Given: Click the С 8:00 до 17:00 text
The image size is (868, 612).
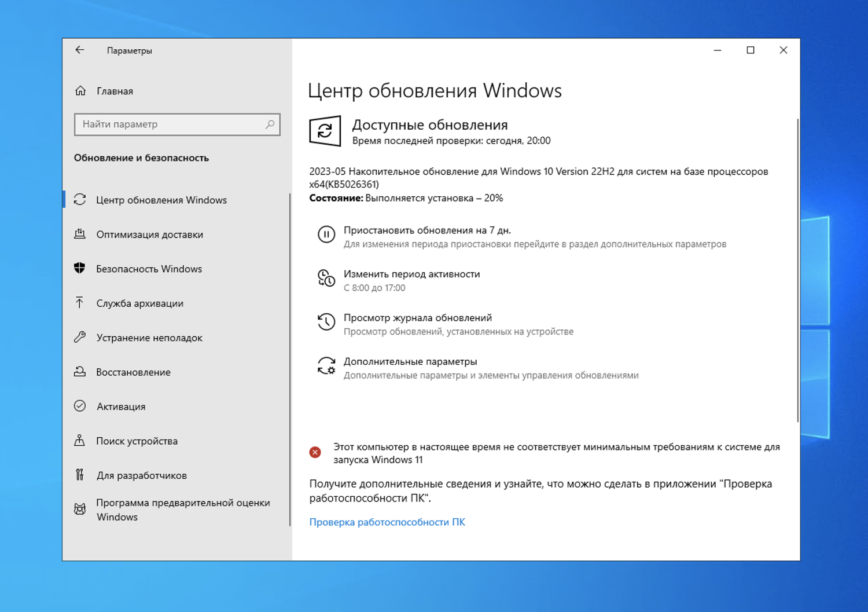Looking at the screenshot, I should tap(374, 288).
